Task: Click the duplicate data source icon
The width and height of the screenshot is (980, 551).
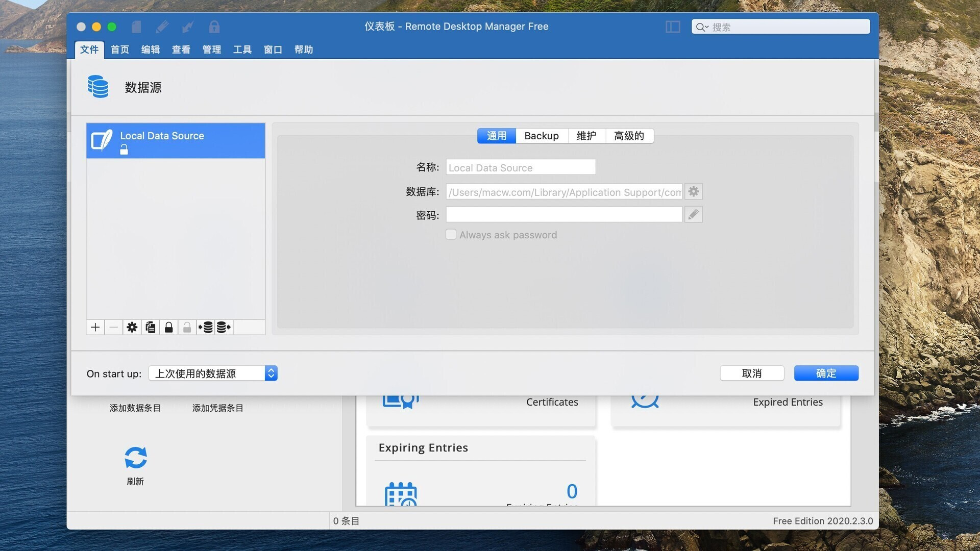Action: 150,327
